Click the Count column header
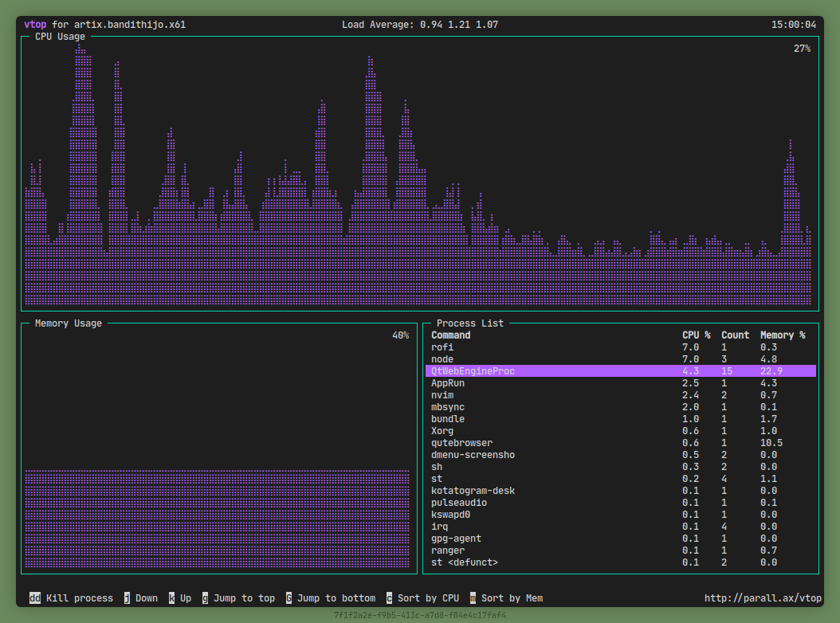This screenshot has height=623, width=840. pos(736,335)
